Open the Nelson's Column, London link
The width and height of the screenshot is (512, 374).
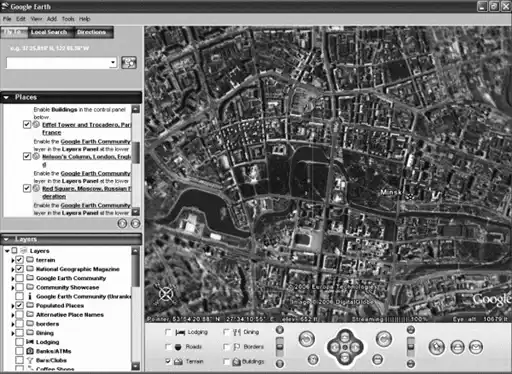click(86, 160)
